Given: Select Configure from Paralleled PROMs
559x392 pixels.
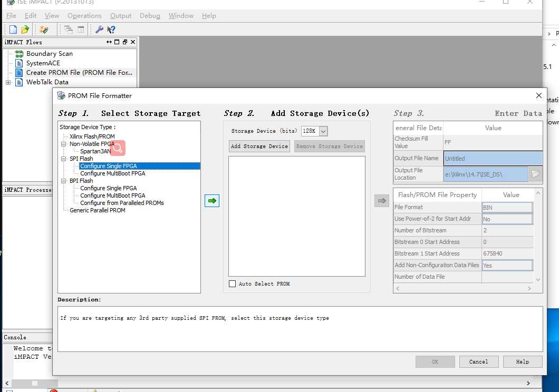Looking at the screenshot, I should point(122,203).
